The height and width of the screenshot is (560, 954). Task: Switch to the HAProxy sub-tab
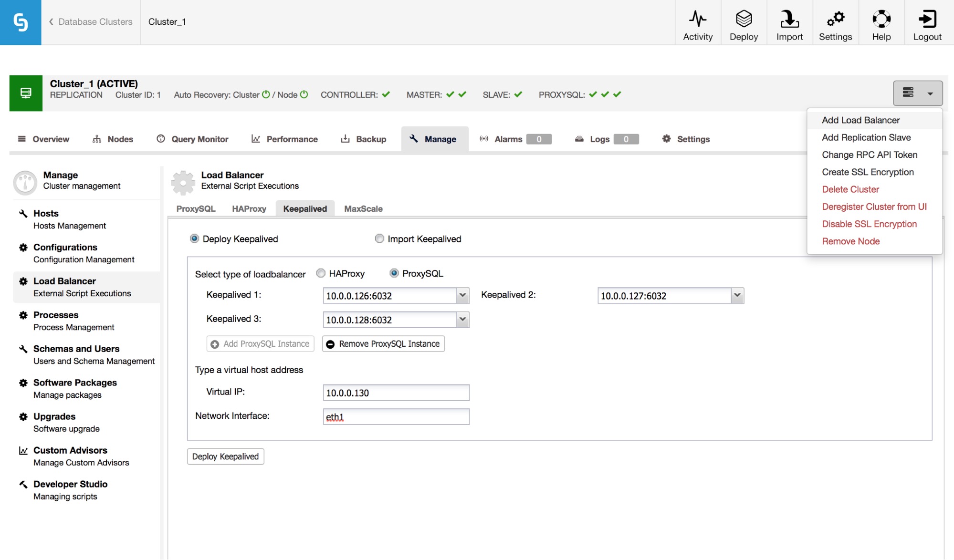(249, 208)
